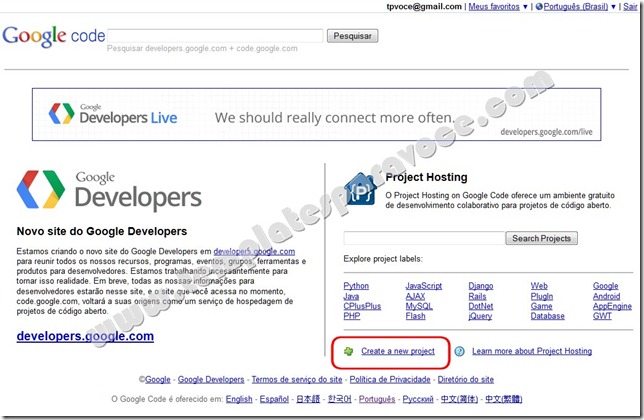This screenshot has width=644, height=420.
Task: Switch language to Português in footer
Action: (x=377, y=399)
